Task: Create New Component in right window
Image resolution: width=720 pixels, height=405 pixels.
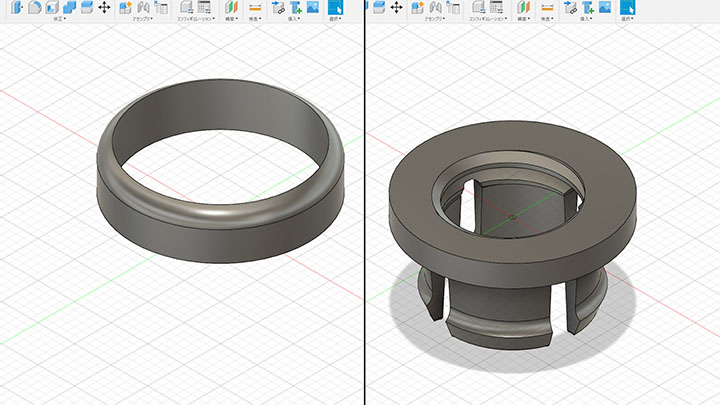Action: 417,7
